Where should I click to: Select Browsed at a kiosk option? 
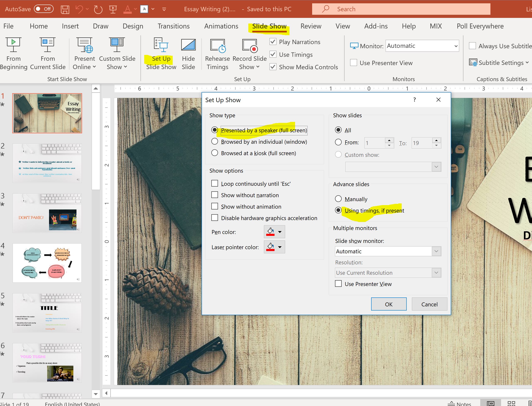tap(214, 153)
